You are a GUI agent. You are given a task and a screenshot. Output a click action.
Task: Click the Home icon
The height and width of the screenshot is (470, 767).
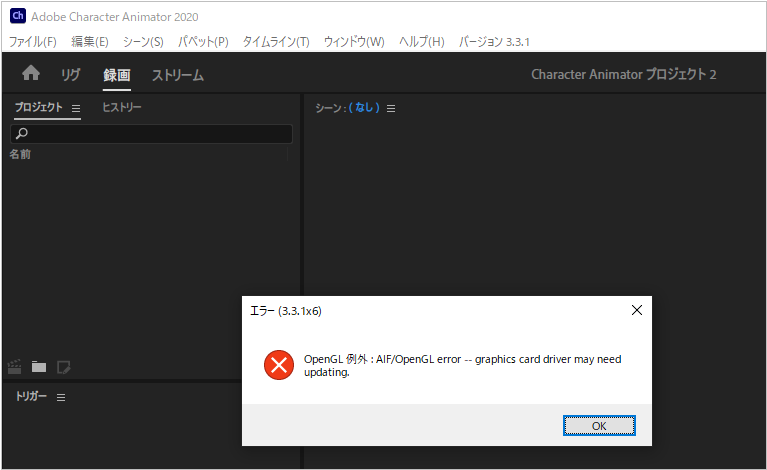tap(31, 73)
